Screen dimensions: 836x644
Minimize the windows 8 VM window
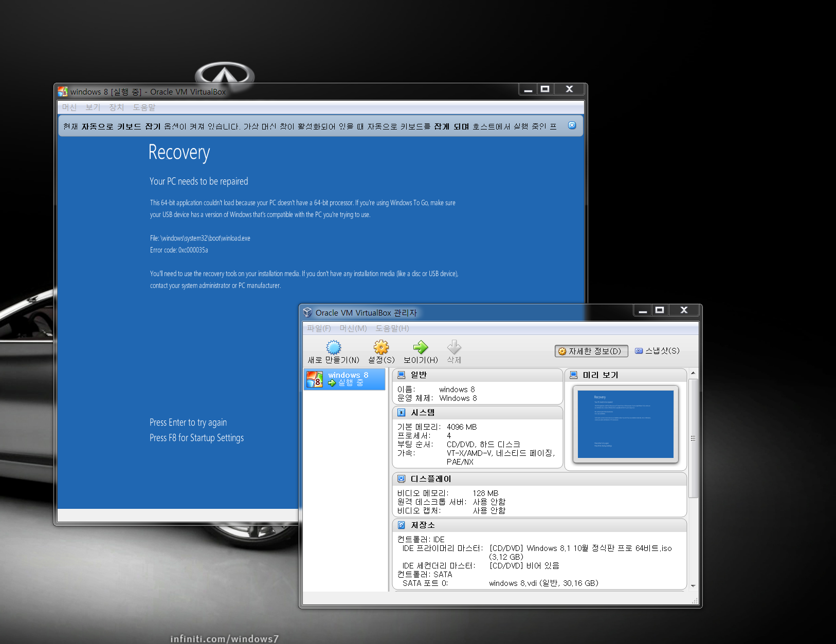pyautogui.click(x=528, y=89)
